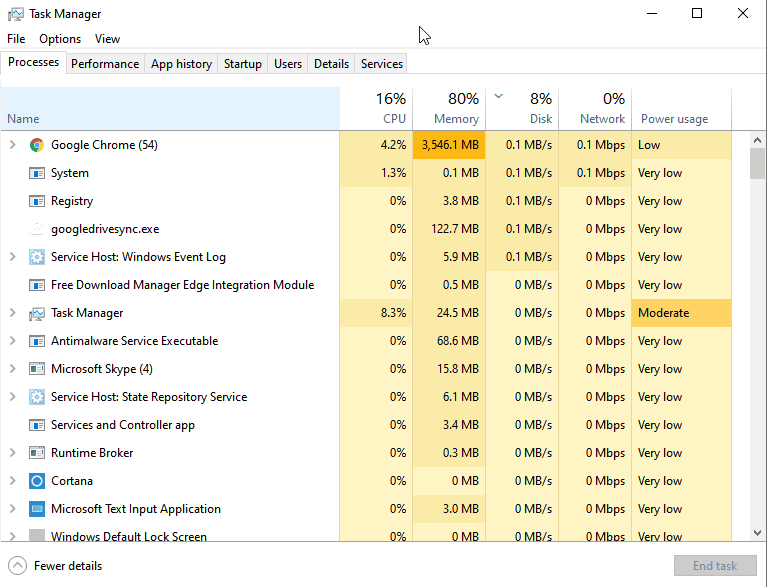Open the Options menu
This screenshot has height=587, width=767.
[x=60, y=39]
